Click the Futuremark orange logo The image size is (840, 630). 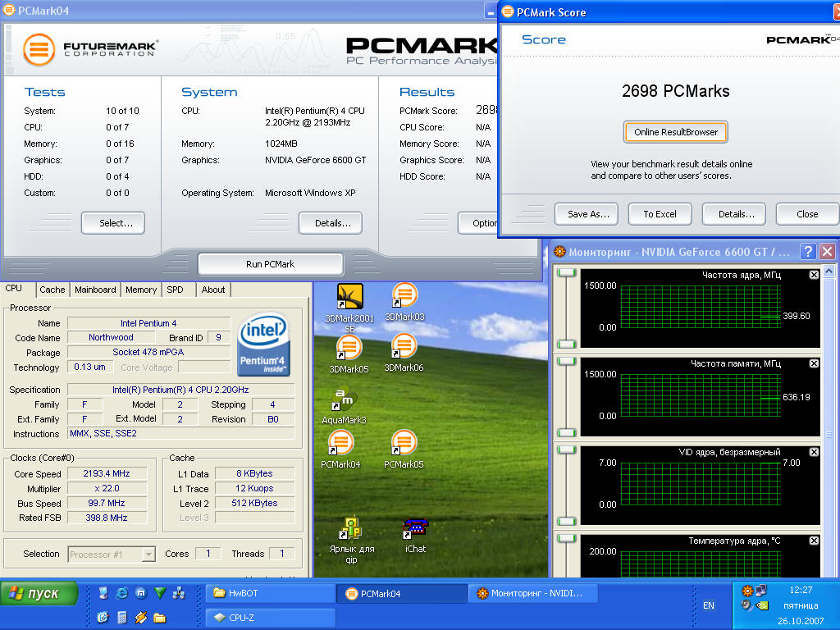(x=39, y=49)
